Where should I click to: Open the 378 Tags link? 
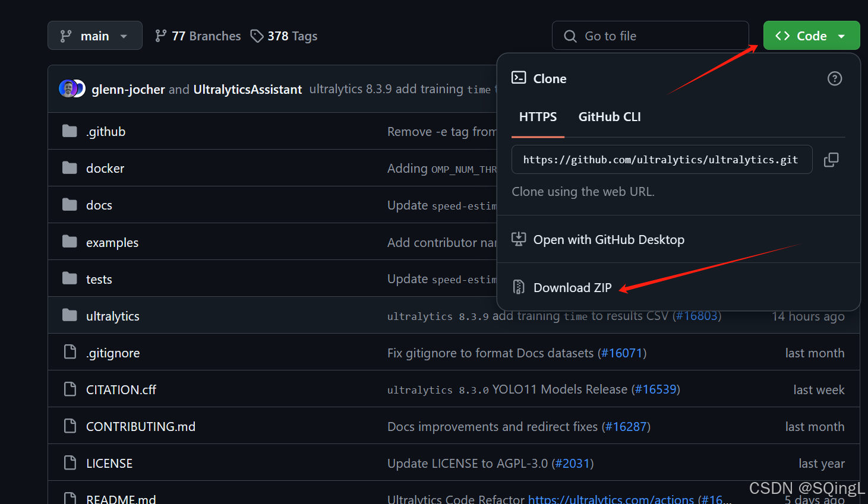coord(284,36)
